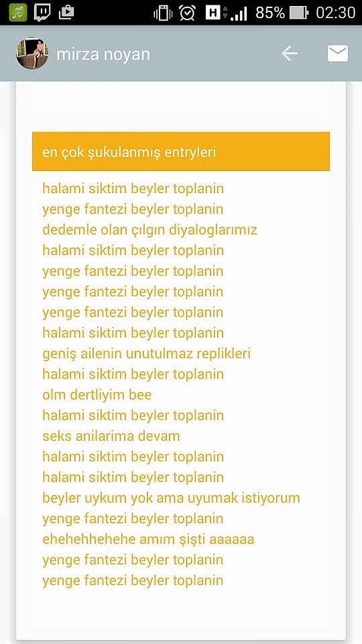The height and width of the screenshot is (644, 362).
Task: Tap the shopping bag notification icon
Action: tap(66, 13)
